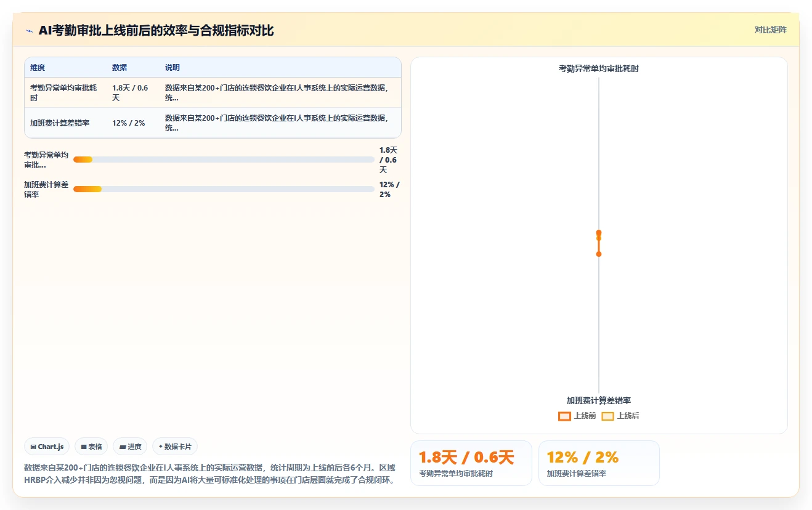Open the 12% / 2% data card

[599, 463]
